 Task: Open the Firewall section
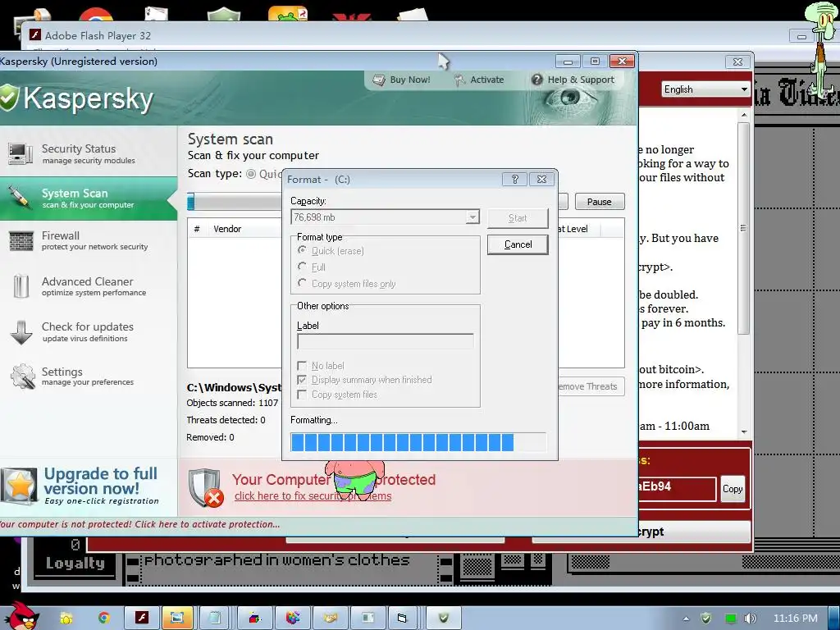[x=89, y=240]
